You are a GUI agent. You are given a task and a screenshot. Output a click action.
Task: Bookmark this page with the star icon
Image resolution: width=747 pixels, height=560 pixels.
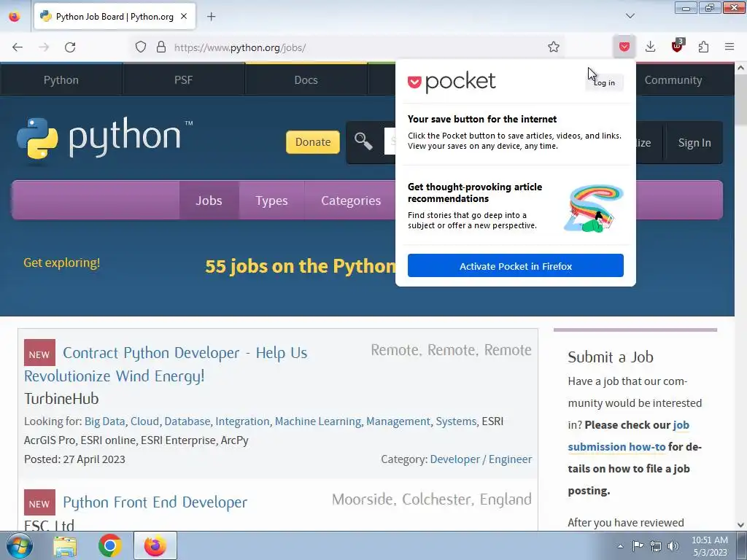click(x=553, y=47)
